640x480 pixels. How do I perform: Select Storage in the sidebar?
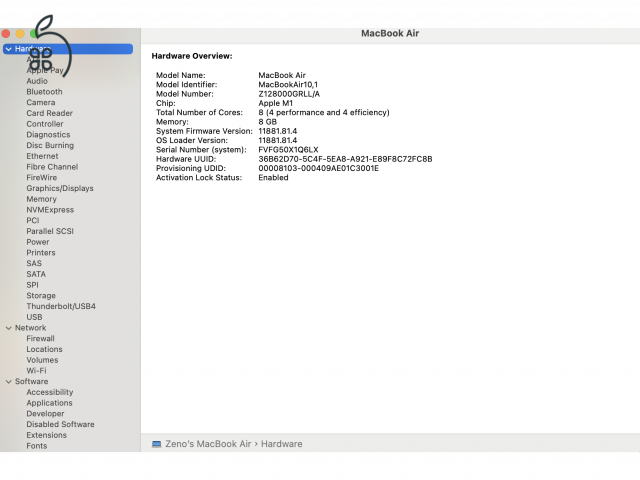tap(41, 296)
